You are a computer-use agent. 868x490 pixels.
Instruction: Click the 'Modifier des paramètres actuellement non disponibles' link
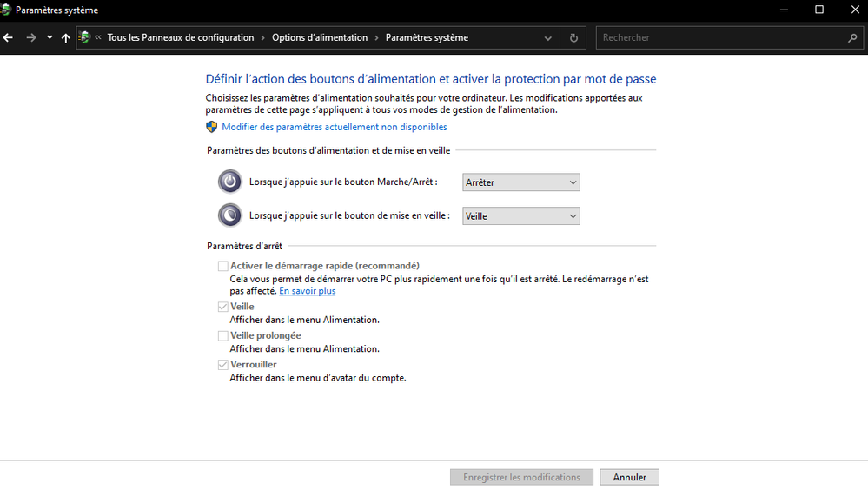335,127
